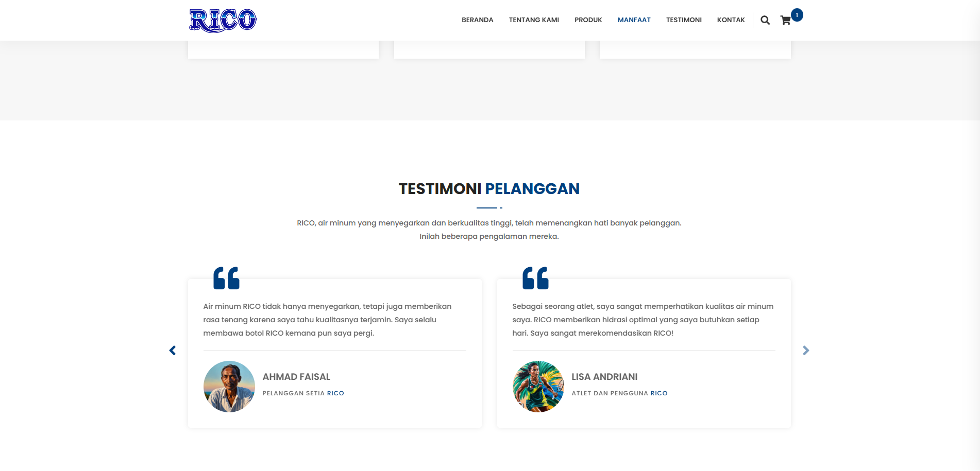980x471 pixels.
Task: Advance testimonials with right arrow
Action: 806,351
